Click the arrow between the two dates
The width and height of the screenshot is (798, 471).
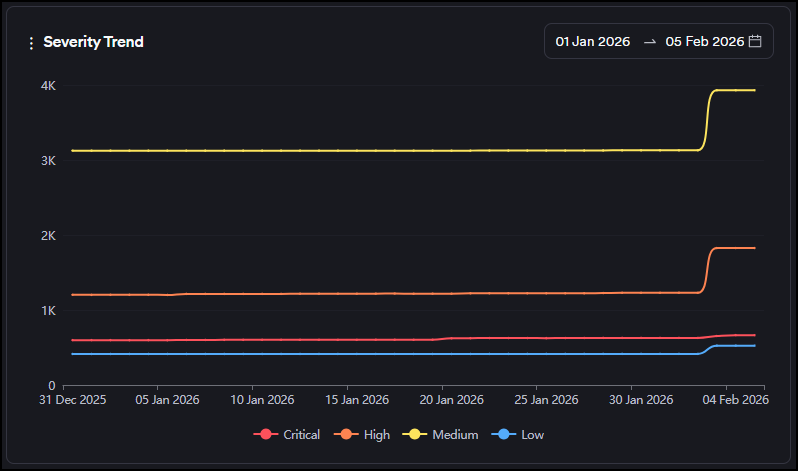[x=650, y=42]
